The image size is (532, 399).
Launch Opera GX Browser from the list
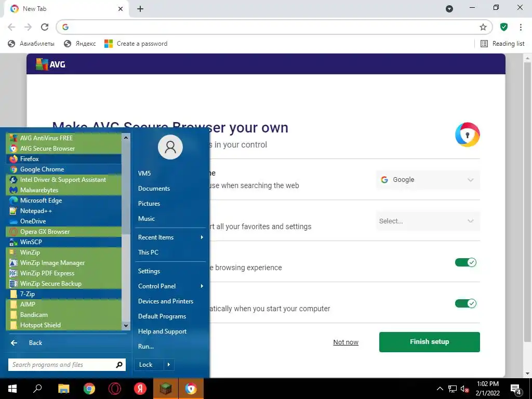[x=64, y=231]
